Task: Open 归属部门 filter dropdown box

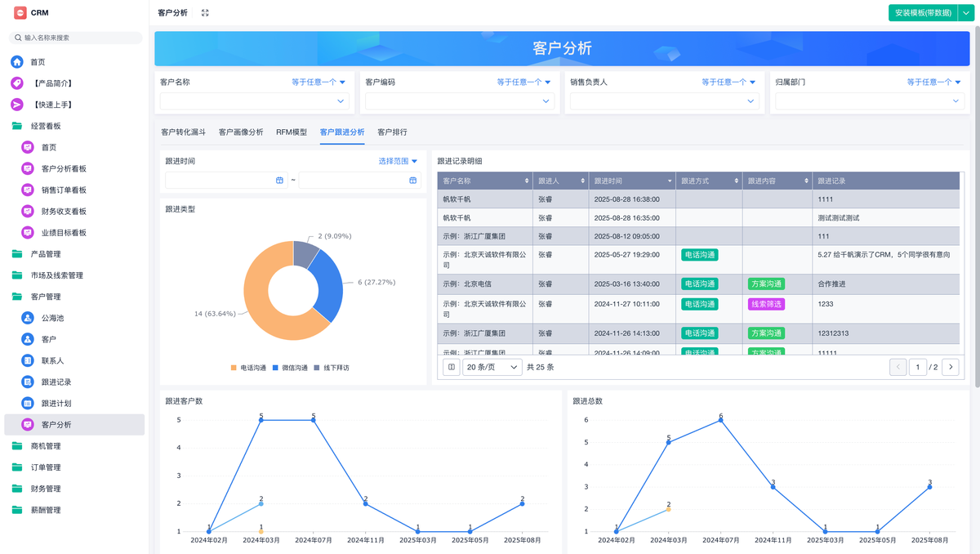Action: pos(870,101)
